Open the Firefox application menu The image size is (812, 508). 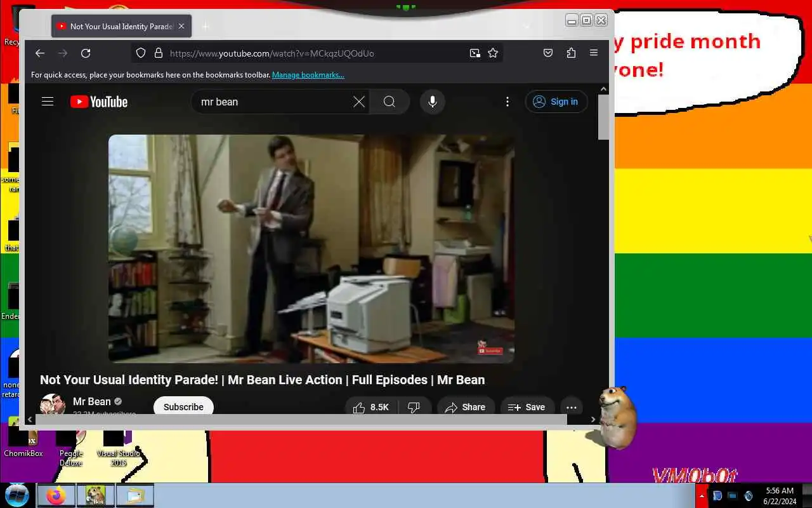pos(594,53)
